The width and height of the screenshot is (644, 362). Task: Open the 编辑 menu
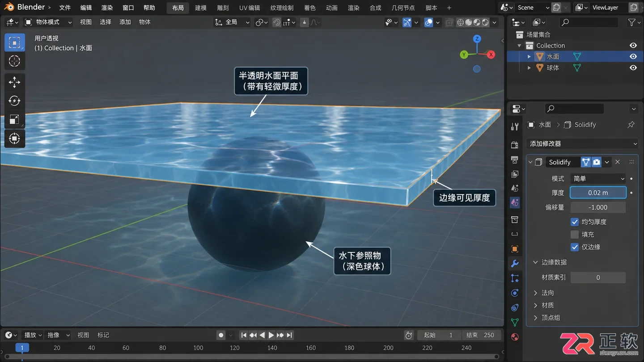[86, 8]
